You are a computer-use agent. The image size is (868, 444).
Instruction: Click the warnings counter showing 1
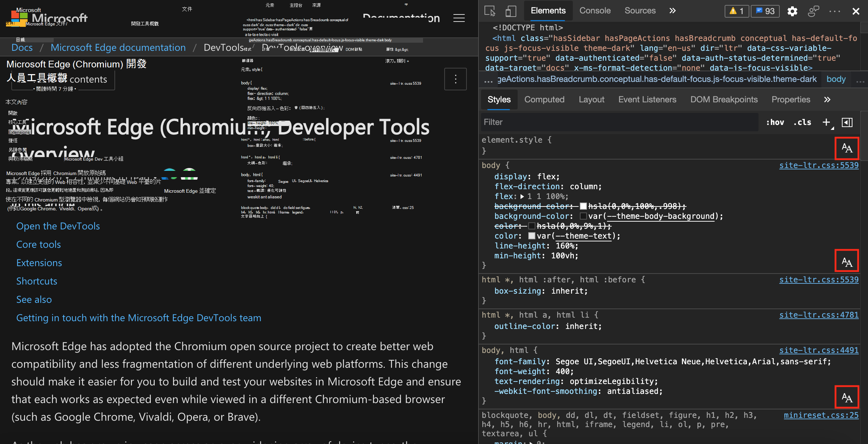point(737,11)
